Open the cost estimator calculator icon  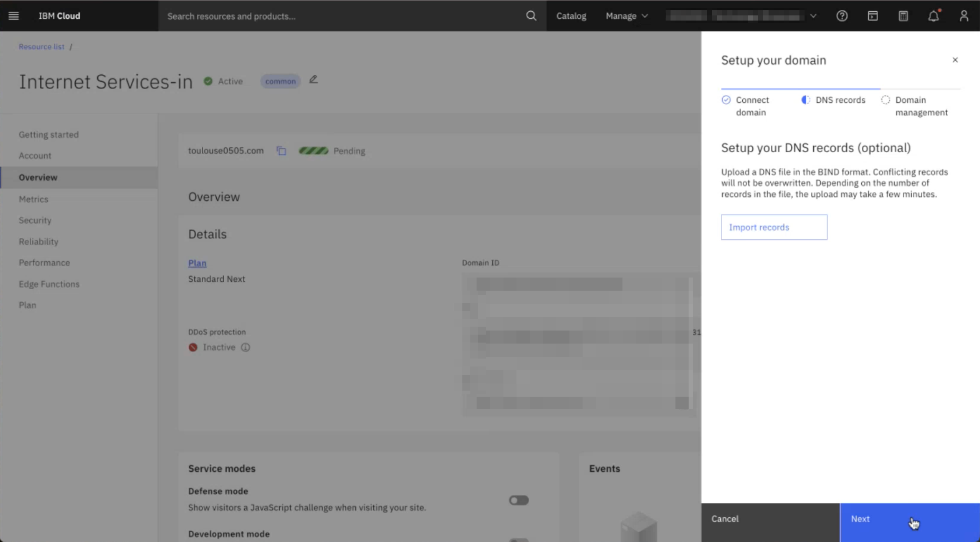coord(903,16)
